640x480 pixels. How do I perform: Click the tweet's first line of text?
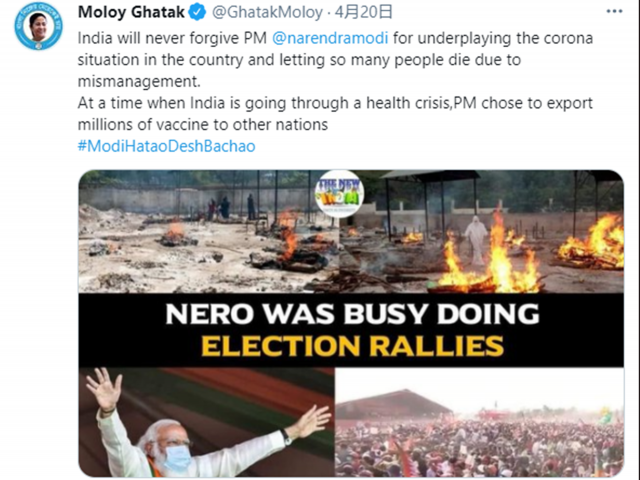tap(335, 38)
